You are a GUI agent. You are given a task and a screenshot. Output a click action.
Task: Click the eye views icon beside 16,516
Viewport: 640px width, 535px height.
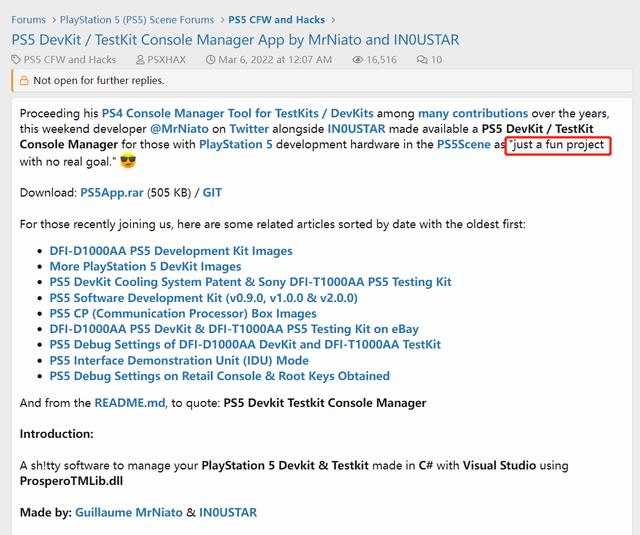[x=357, y=60]
